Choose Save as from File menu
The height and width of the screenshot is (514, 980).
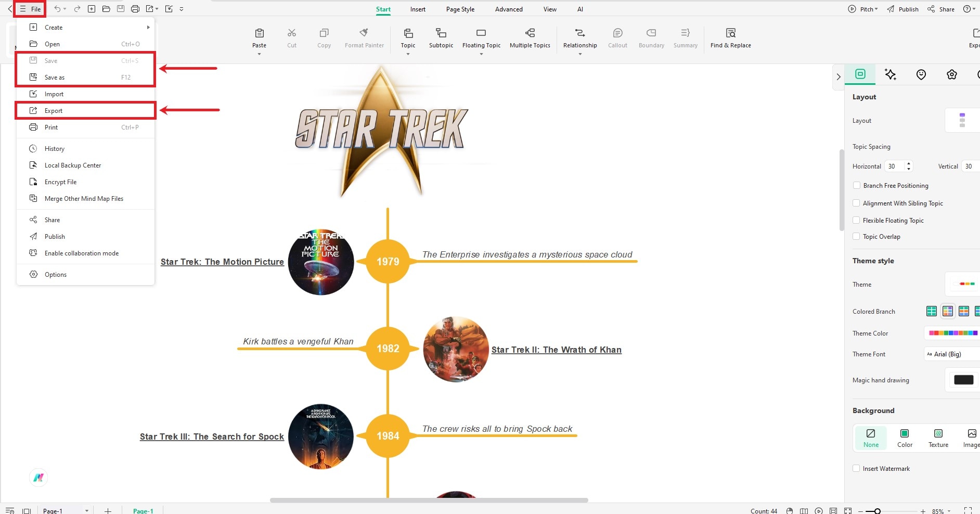(85, 77)
